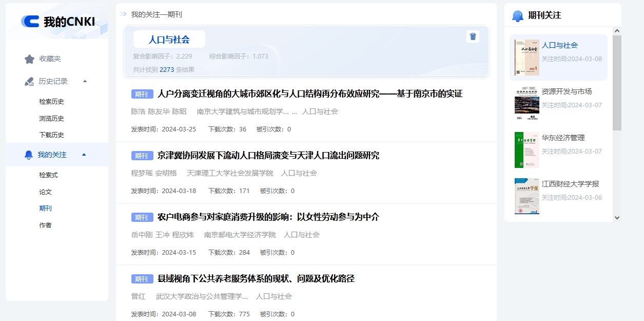Collapse the 历史记录 section arrow
Image resolution: width=644 pixels, height=321 pixels.
pos(85,81)
